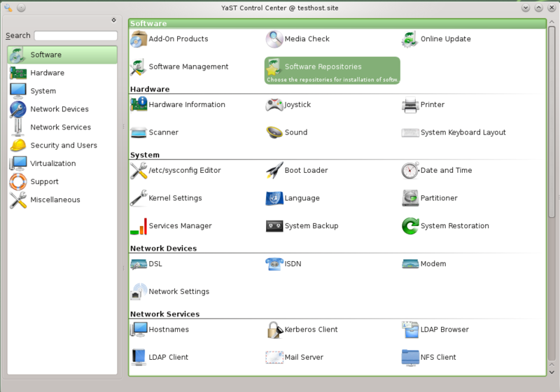560x392 pixels.
Task: Click the YaST wrench icon in title bar
Action: pyautogui.click(x=8, y=8)
